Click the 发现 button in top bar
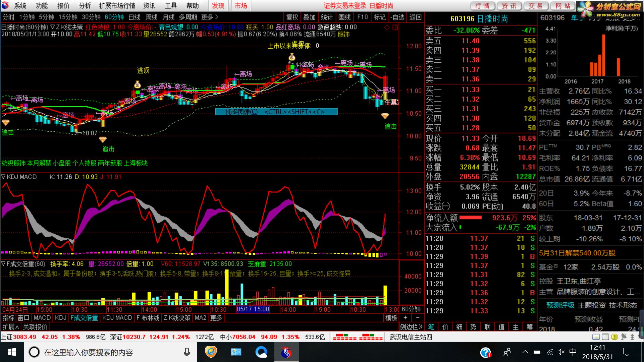 (x=218, y=6)
